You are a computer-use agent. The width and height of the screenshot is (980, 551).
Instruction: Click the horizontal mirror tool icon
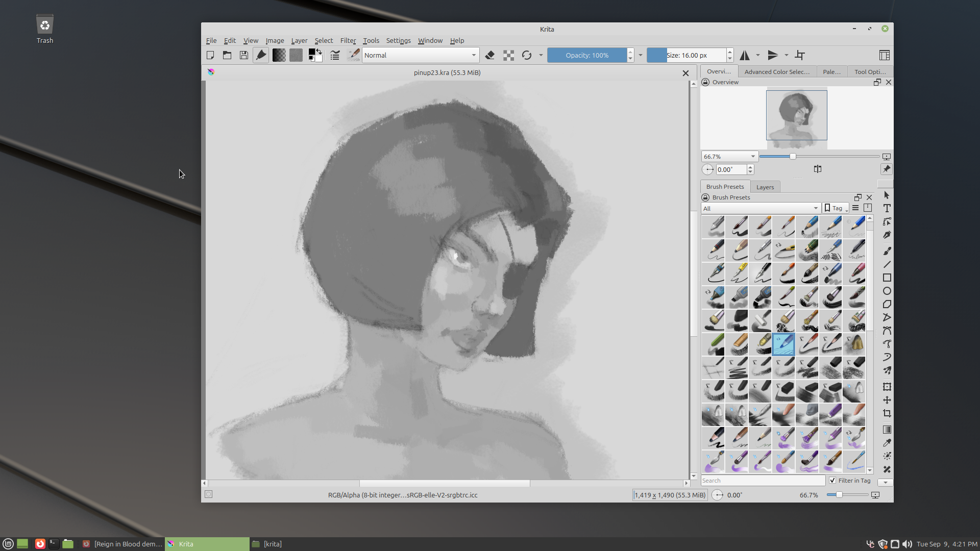click(745, 55)
